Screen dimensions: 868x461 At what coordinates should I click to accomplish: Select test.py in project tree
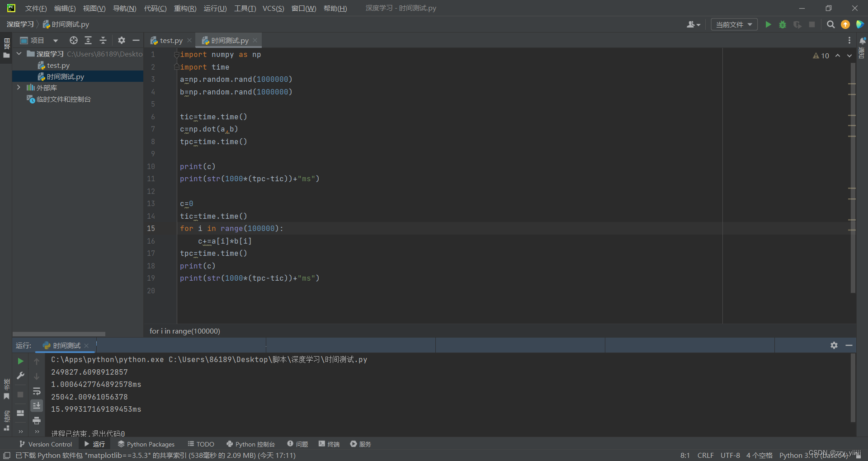pos(58,66)
